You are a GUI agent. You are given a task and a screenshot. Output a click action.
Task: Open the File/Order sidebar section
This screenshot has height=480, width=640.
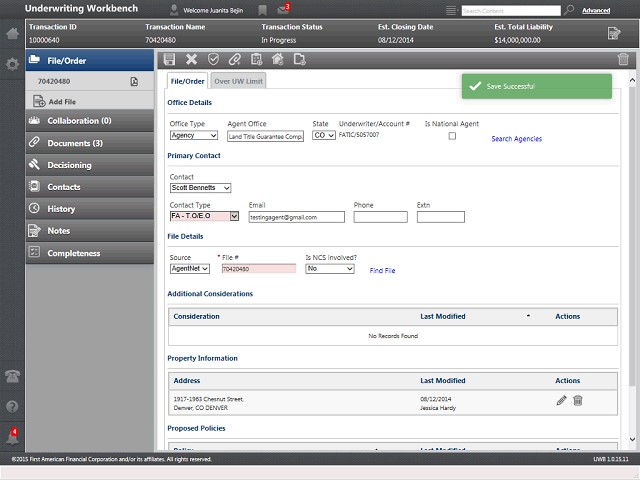point(90,60)
